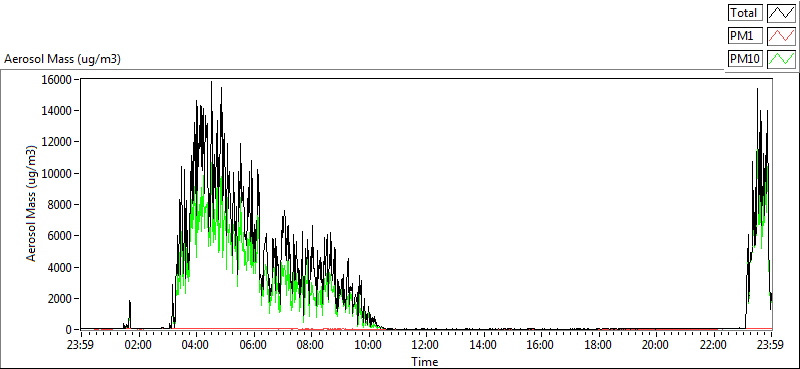Click the 06:00 time tick label

(x=253, y=344)
